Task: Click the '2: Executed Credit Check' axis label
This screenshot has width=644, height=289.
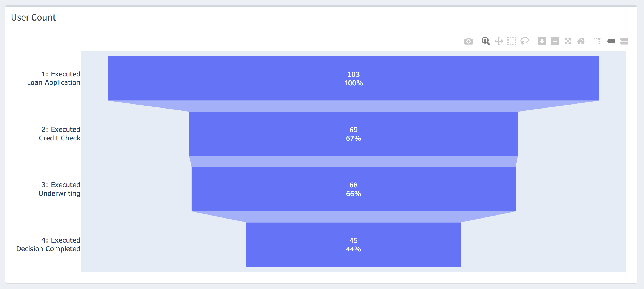Action: click(59, 134)
